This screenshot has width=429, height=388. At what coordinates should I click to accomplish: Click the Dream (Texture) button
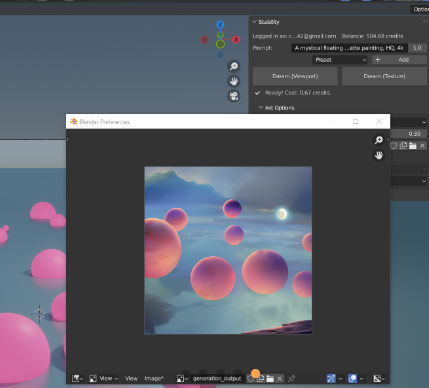coord(384,76)
